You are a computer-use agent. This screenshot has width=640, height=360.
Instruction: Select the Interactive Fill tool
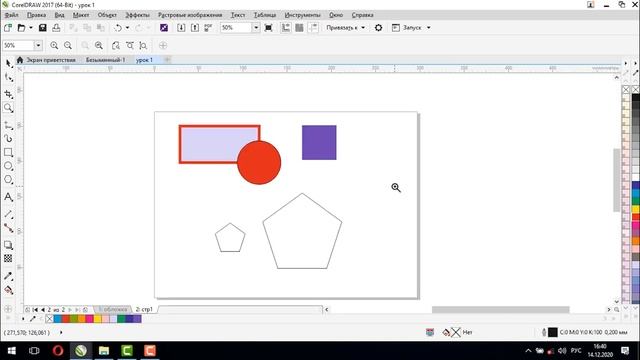click(9, 290)
